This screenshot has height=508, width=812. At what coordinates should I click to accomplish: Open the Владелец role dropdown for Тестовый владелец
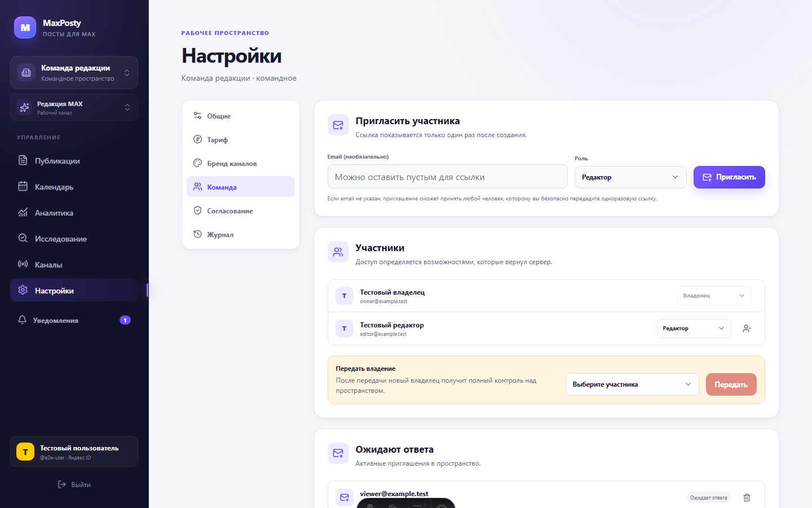click(x=714, y=296)
